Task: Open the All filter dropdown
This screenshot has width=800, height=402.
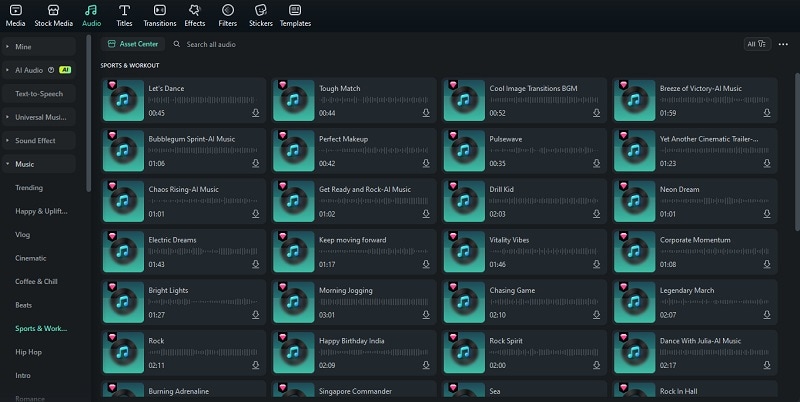Action: pyautogui.click(x=757, y=44)
